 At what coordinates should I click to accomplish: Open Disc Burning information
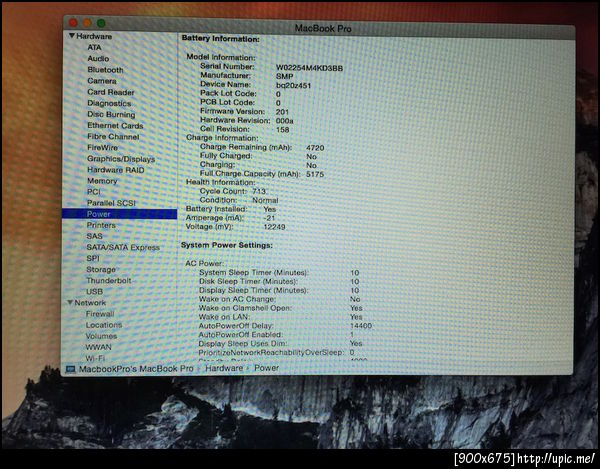[111, 114]
